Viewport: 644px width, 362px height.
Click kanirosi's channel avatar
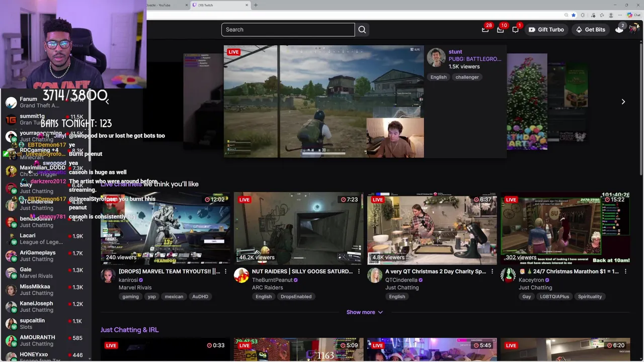[108, 276]
